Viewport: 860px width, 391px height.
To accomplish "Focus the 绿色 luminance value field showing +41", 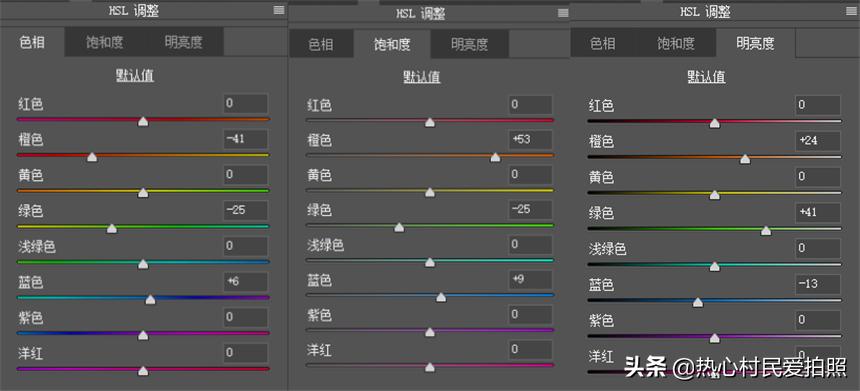I will [818, 213].
